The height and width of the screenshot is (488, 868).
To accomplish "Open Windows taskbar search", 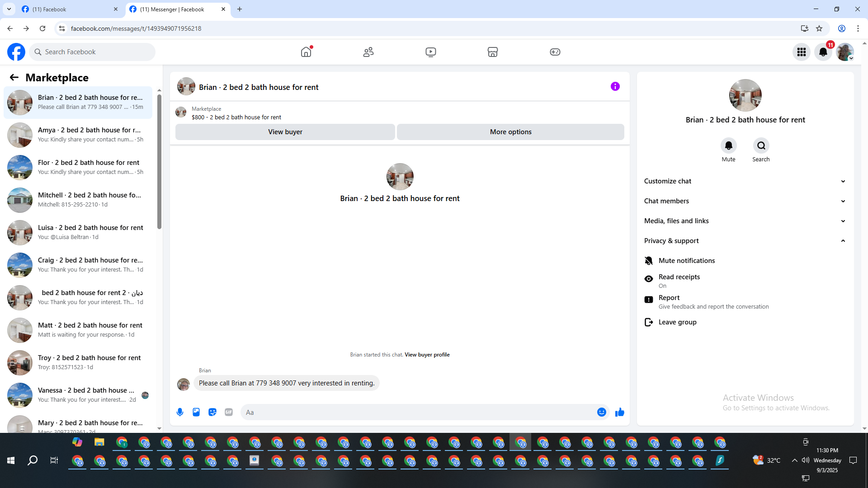I will coord(33,460).
